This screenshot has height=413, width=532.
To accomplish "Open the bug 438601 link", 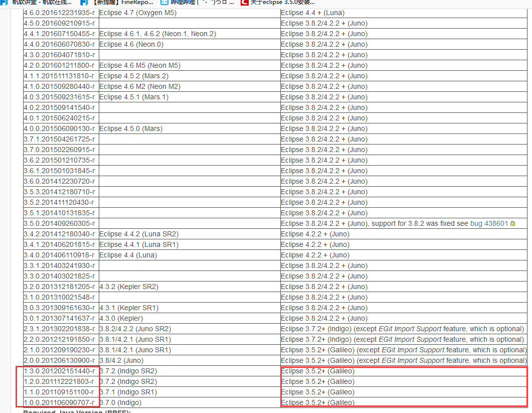I will 489,223.
